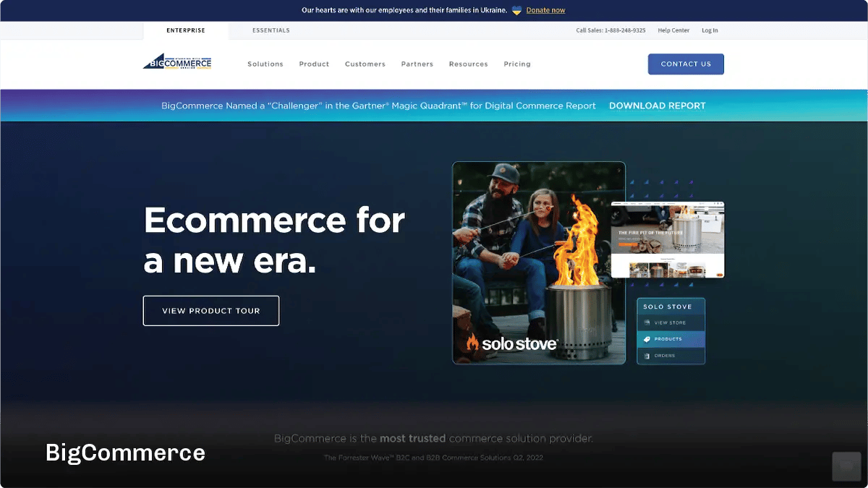
Task: Click the View Store icon in the Solo Stove panel
Action: [647, 322]
